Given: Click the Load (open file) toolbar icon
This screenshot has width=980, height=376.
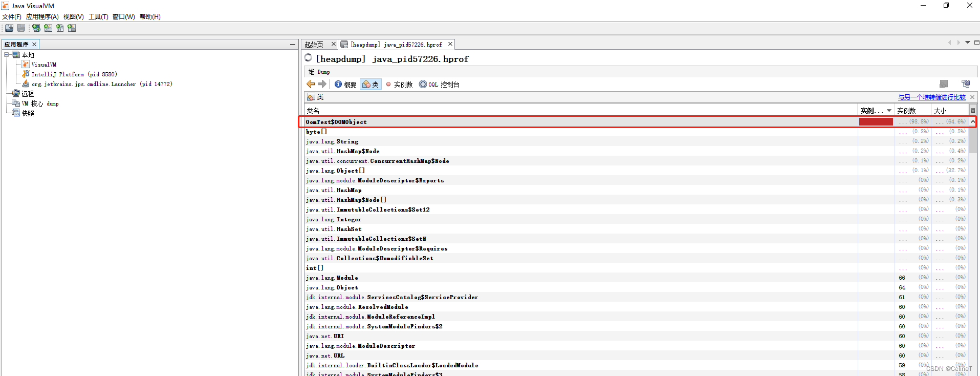Looking at the screenshot, I should tap(9, 28).
